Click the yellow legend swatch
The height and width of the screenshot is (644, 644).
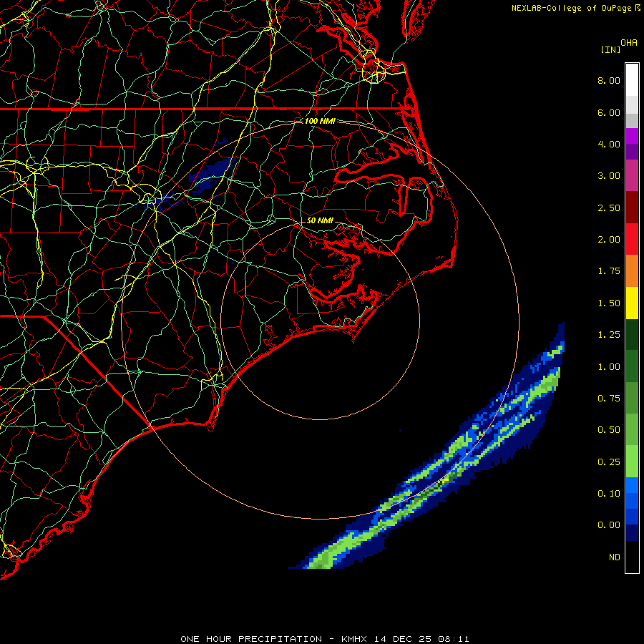(x=632, y=303)
